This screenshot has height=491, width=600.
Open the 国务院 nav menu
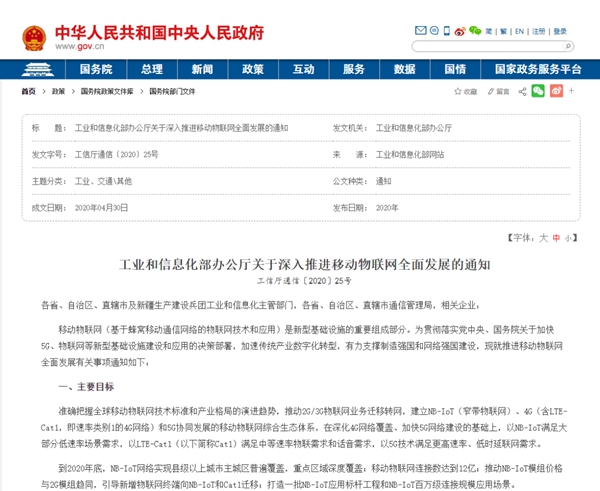pyautogui.click(x=96, y=69)
